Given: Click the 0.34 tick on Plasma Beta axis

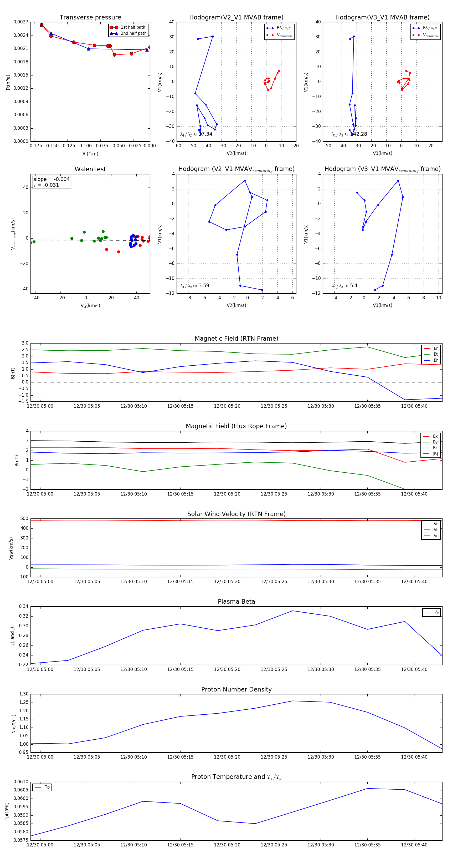Looking at the screenshot, I should click(x=24, y=607).
